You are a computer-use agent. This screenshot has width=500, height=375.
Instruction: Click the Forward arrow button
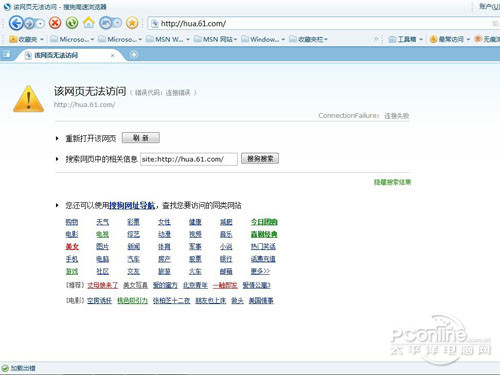pos(29,23)
